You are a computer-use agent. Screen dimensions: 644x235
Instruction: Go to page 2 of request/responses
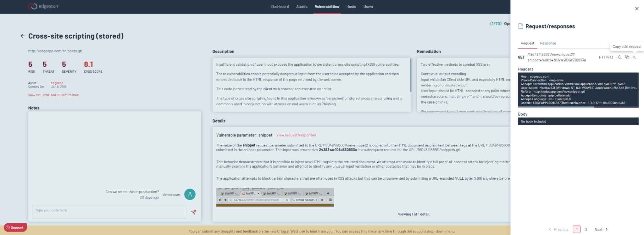click(586, 229)
